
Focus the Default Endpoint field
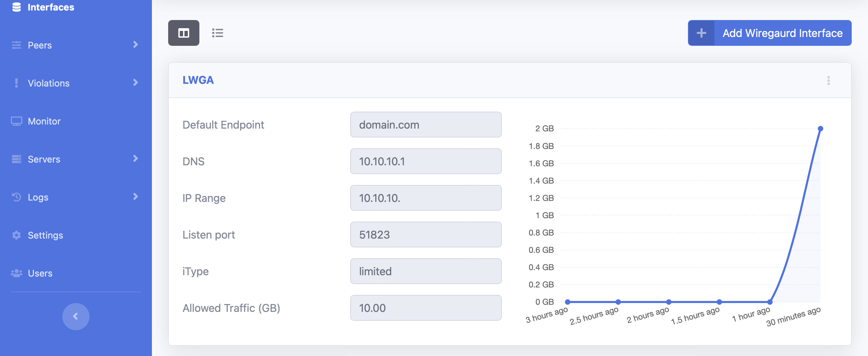(426, 125)
